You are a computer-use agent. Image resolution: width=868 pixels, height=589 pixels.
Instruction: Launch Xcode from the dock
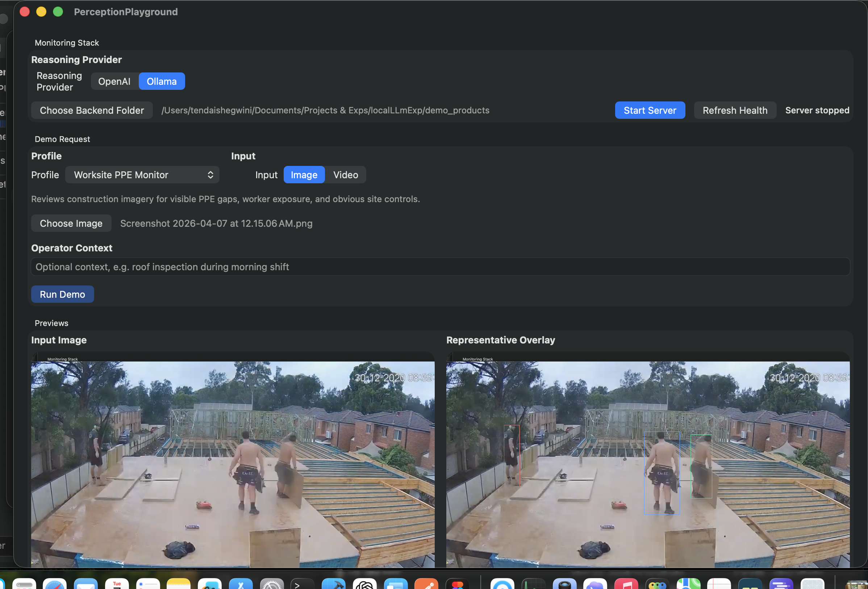(334, 584)
